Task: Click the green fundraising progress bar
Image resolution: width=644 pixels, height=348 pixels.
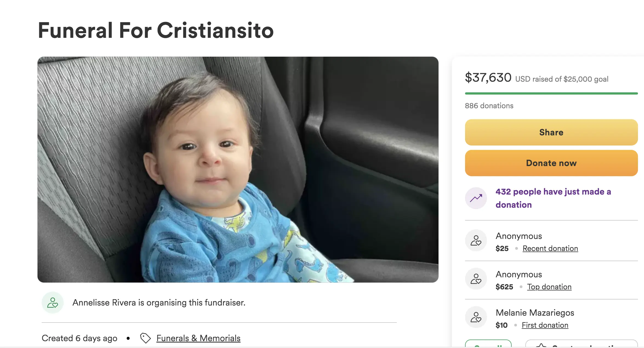Action: point(551,93)
